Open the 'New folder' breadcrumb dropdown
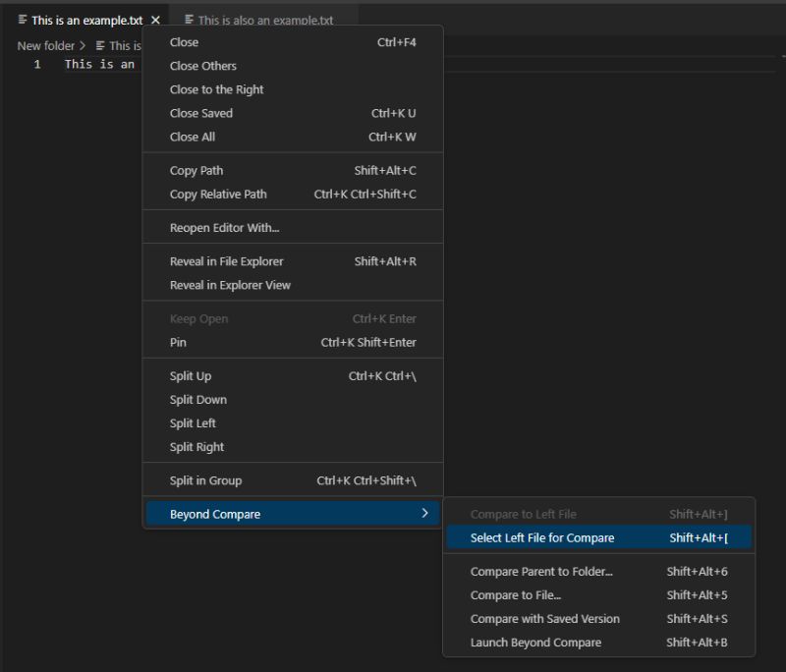 (x=45, y=45)
